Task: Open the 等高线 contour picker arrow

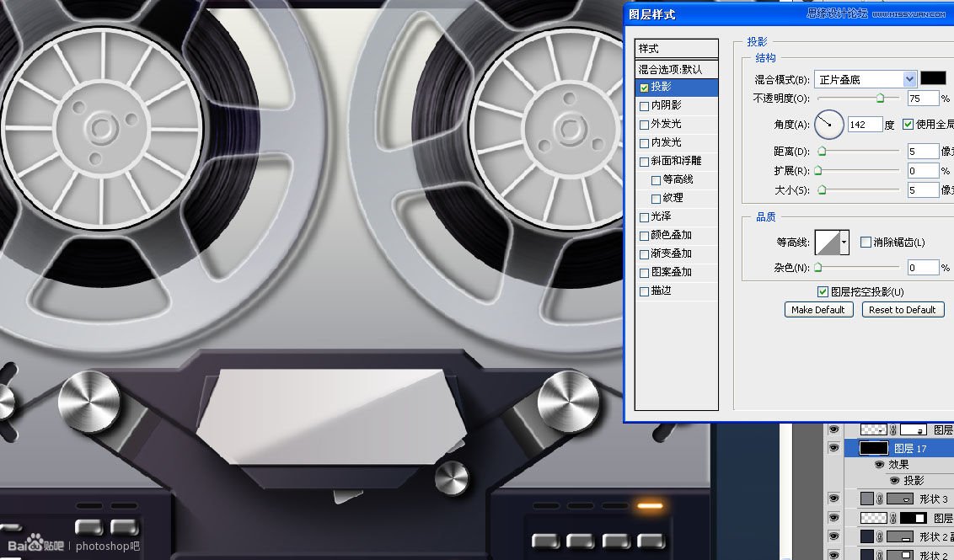Action: [x=844, y=242]
